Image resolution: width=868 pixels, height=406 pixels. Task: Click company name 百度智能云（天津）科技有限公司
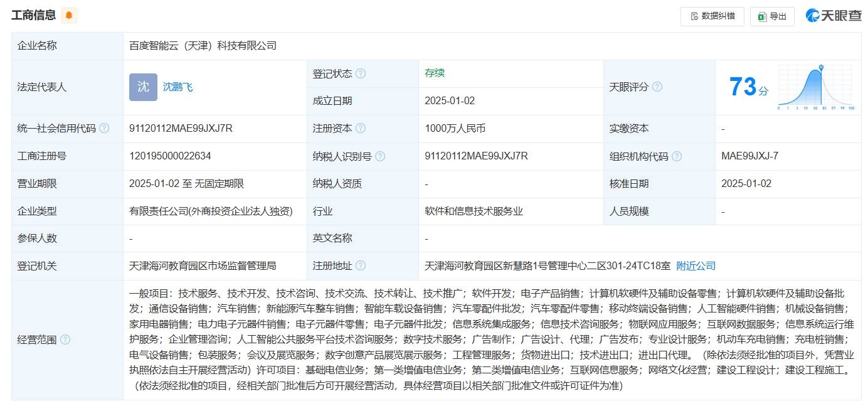[x=203, y=46]
